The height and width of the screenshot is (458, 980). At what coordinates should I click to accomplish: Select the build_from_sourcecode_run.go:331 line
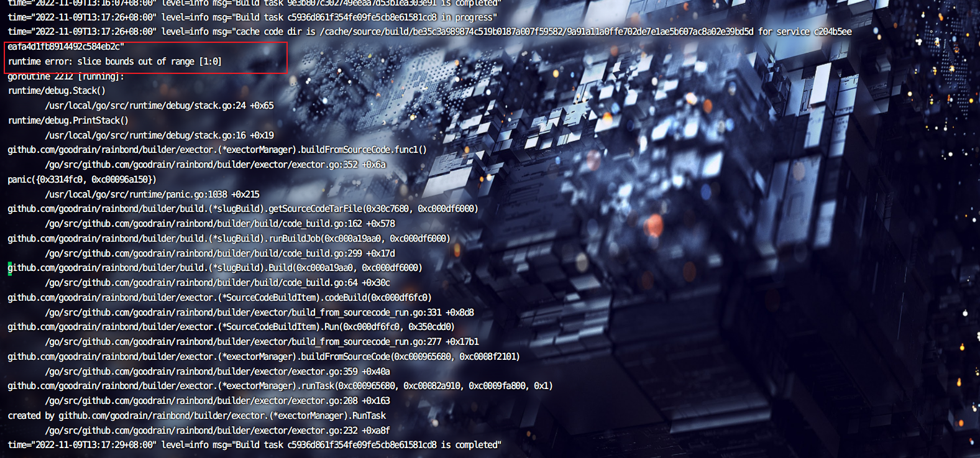[x=259, y=313]
